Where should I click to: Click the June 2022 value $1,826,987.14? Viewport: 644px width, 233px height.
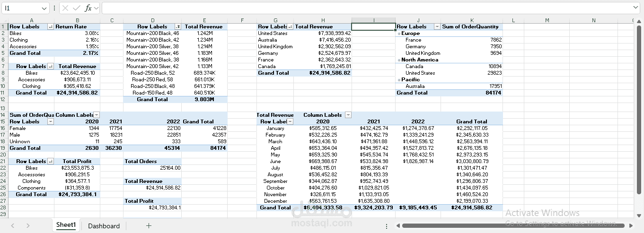(x=418, y=161)
